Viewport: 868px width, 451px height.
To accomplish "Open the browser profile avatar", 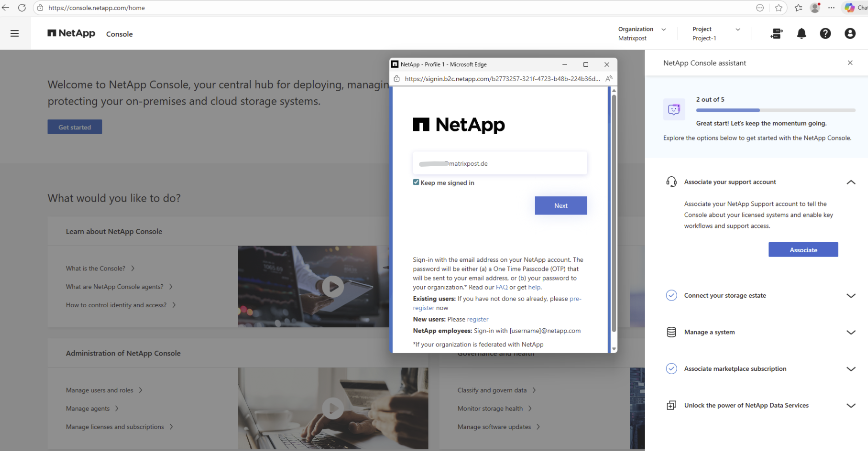I will (x=815, y=8).
